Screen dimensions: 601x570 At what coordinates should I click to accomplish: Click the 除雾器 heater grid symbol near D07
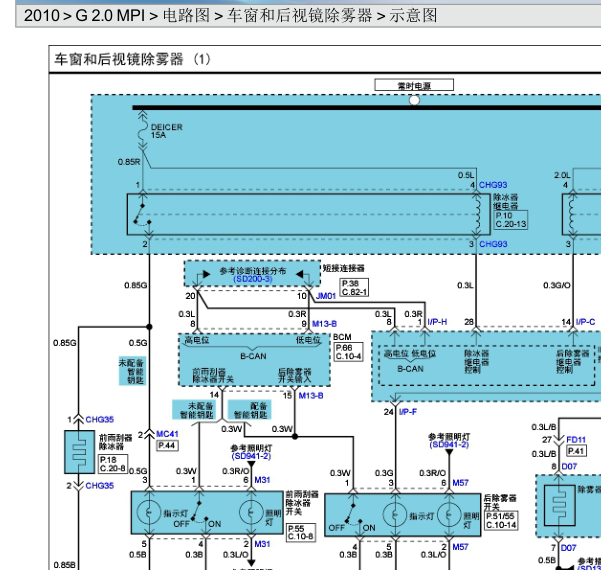pyautogui.click(x=559, y=505)
